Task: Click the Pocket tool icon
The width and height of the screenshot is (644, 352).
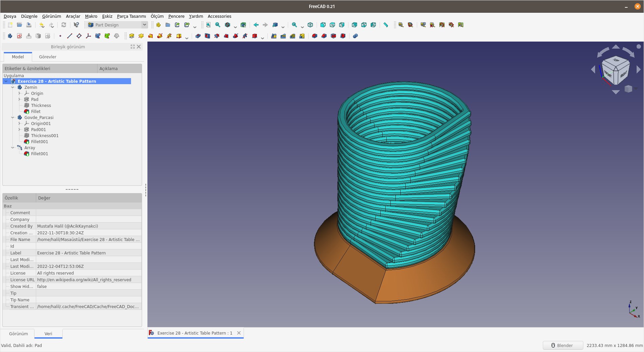Action: click(x=198, y=36)
